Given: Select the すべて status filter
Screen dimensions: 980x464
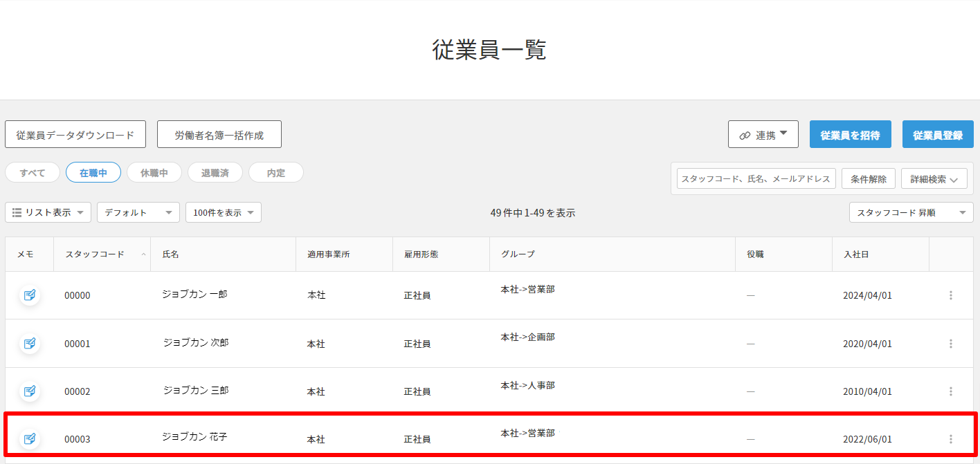Looking at the screenshot, I should pos(33,173).
